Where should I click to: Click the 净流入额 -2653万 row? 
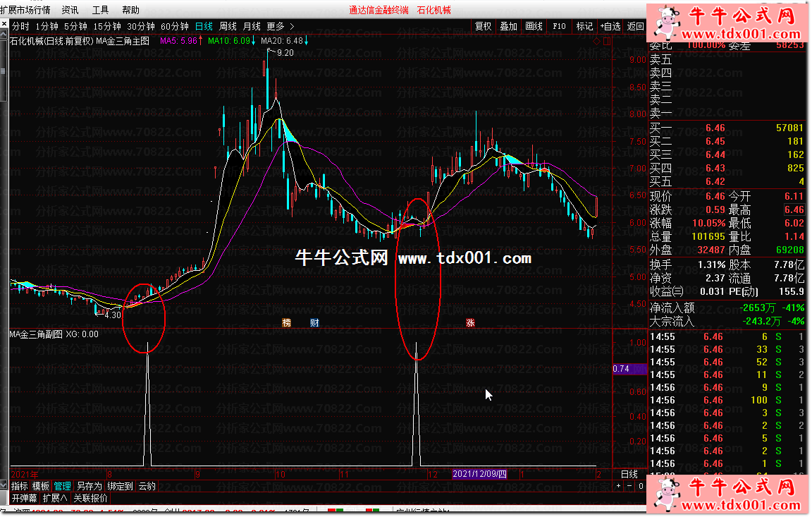(727, 308)
